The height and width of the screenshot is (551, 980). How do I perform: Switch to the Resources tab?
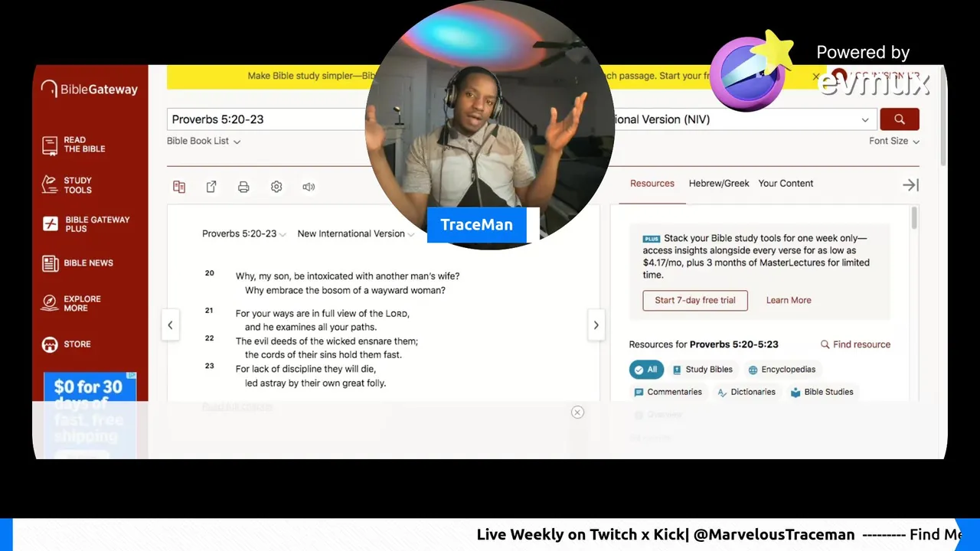[x=652, y=184]
